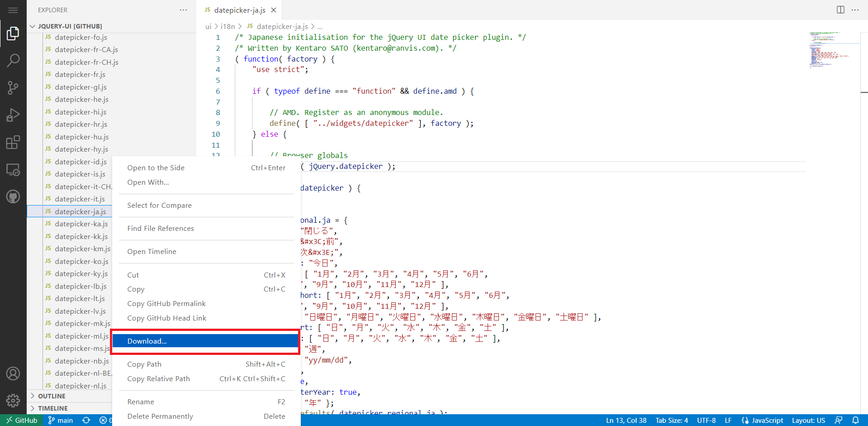Open Explorer views and more actions ellipsis

pyautogui.click(x=183, y=10)
